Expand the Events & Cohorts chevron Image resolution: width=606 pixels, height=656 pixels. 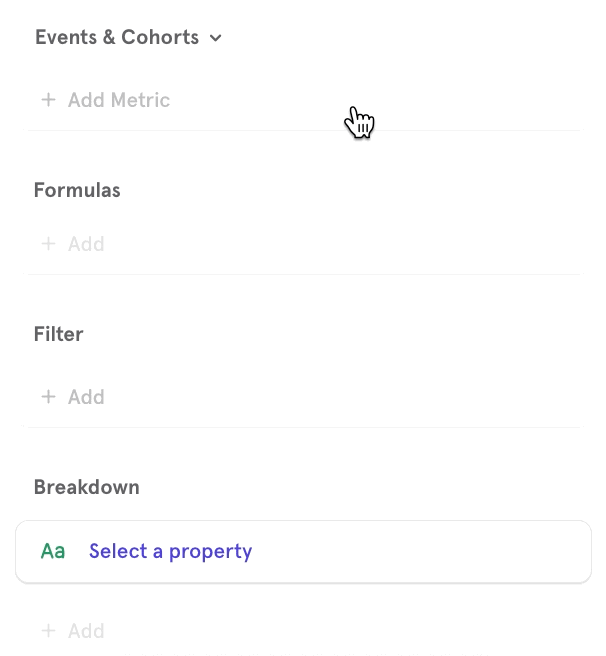[x=216, y=38]
